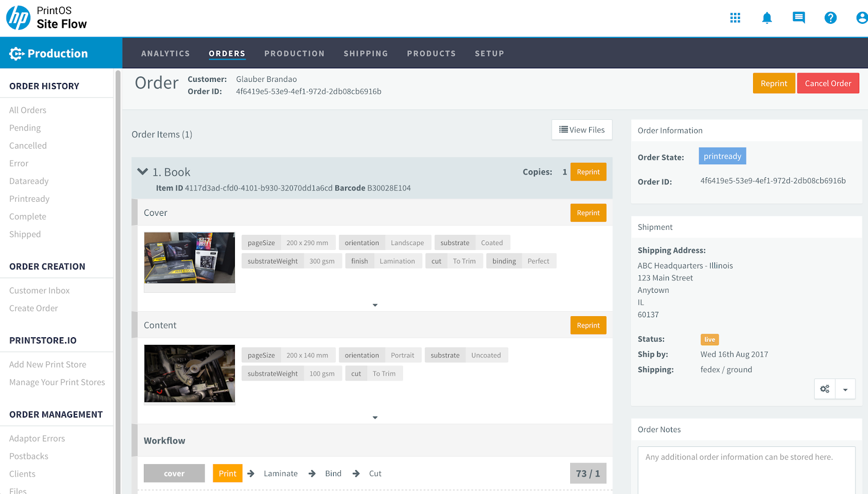Expand the Cover attributes arrow
This screenshot has height=494, width=868.
coord(375,305)
